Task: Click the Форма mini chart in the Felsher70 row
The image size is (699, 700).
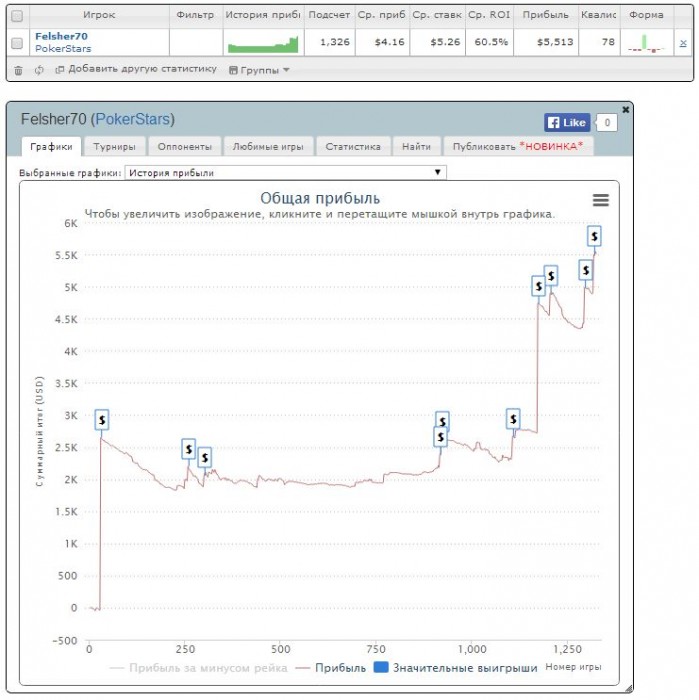Action: tap(646, 43)
